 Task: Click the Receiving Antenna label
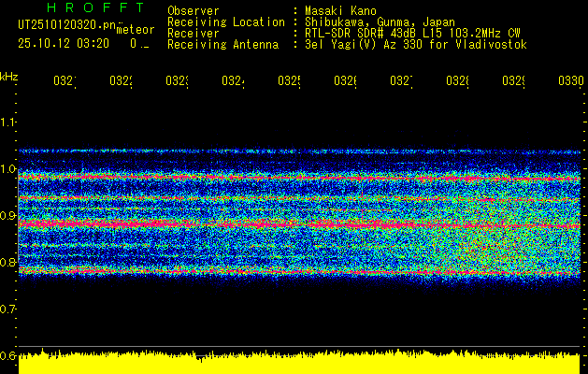pos(223,45)
